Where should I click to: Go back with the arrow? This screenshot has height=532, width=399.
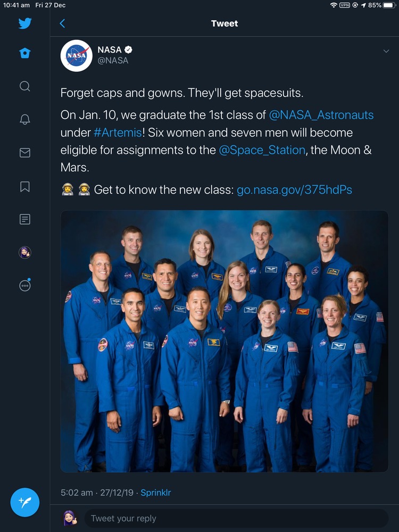click(62, 23)
